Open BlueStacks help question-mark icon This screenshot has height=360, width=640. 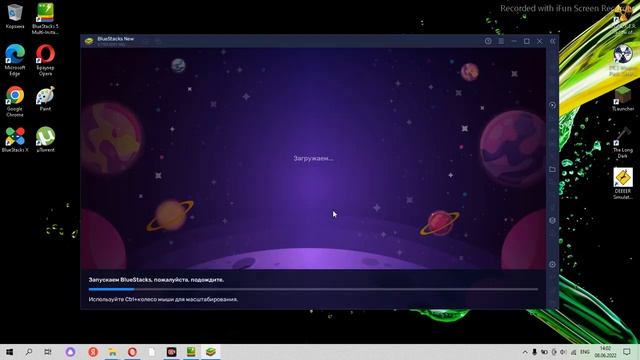[x=488, y=41]
